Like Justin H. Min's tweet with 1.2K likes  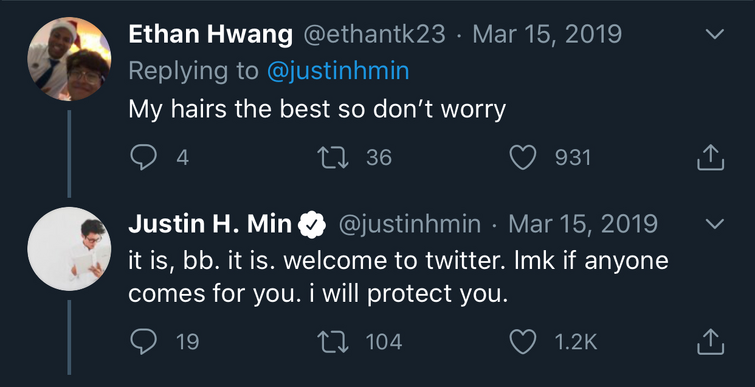[523, 342]
